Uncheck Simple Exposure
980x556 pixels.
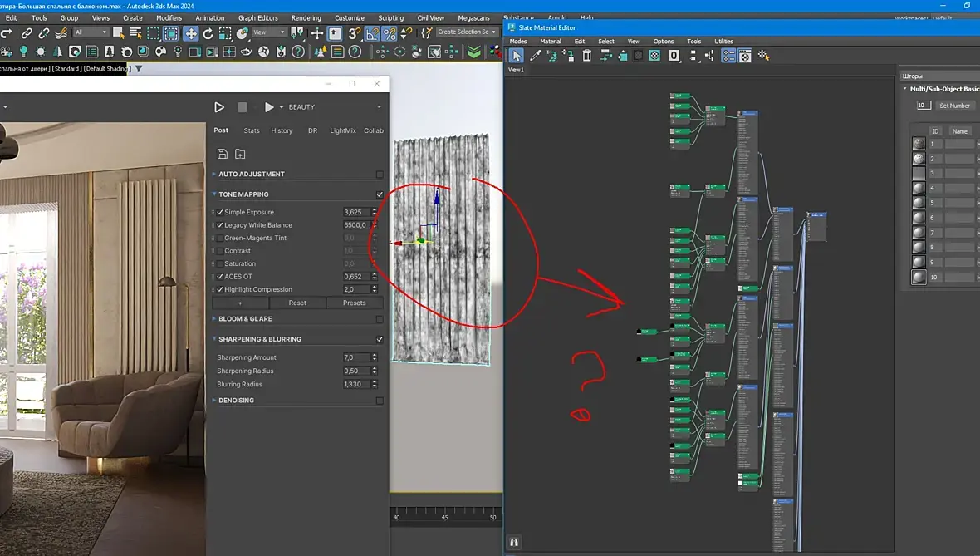220,212
